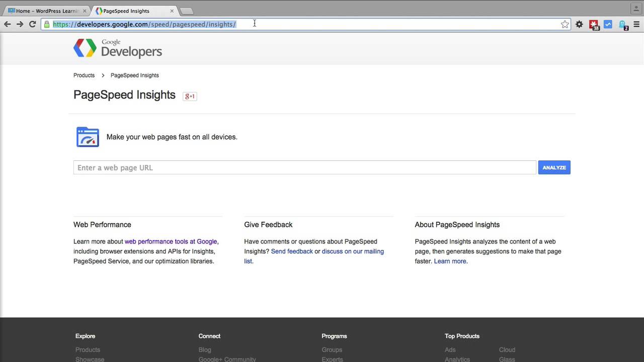Reload the current page

pos(32,24)
